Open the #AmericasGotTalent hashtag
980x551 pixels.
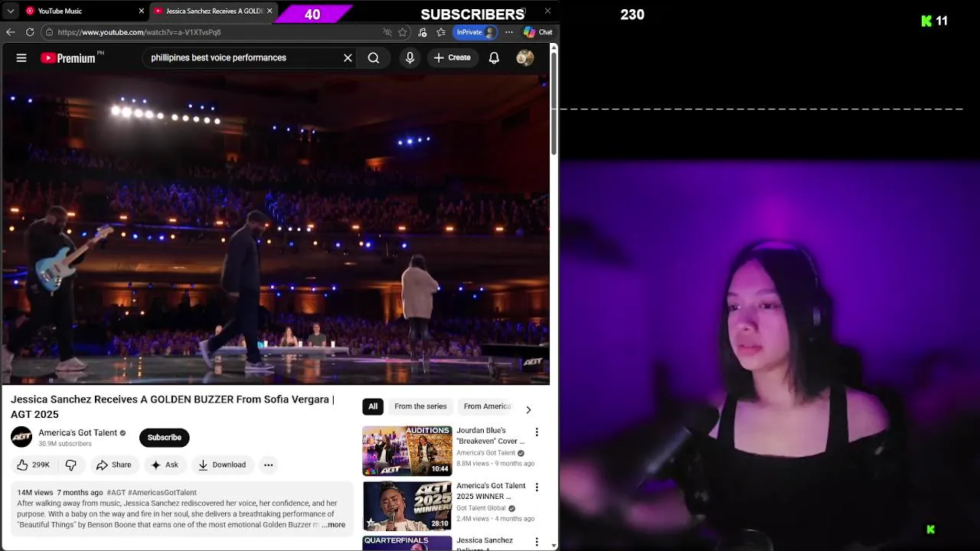click(x=162, y=492)
